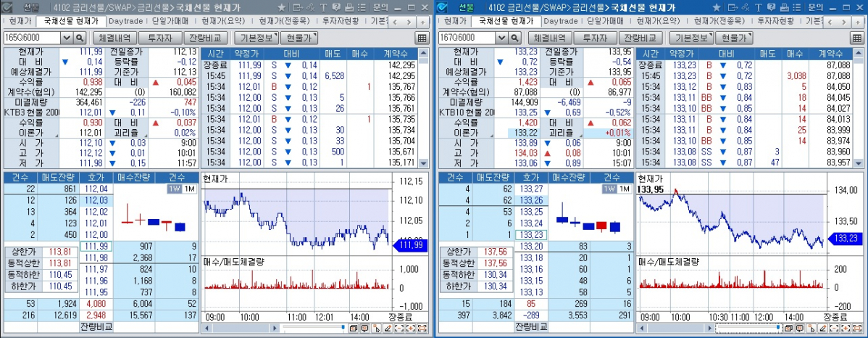Click 투자자 button in right window
Image resolution: width=868 pixels, height=338 pixels.
pos(595,38)
